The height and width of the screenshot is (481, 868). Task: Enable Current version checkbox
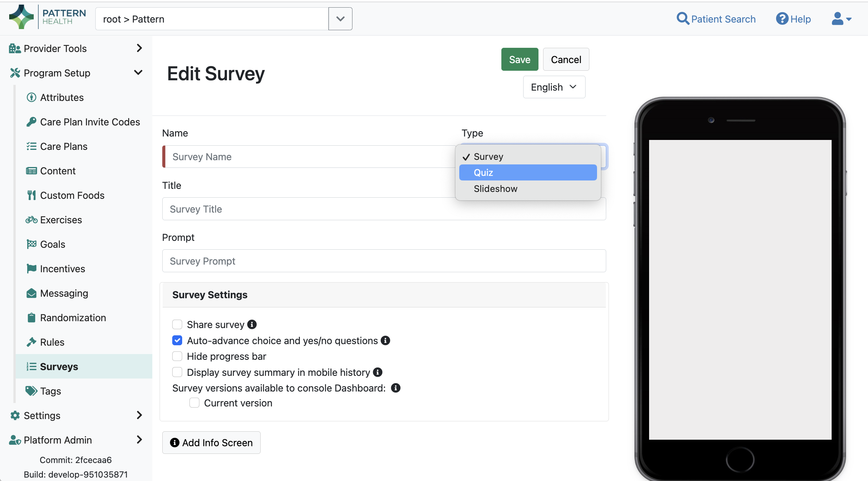194,403
